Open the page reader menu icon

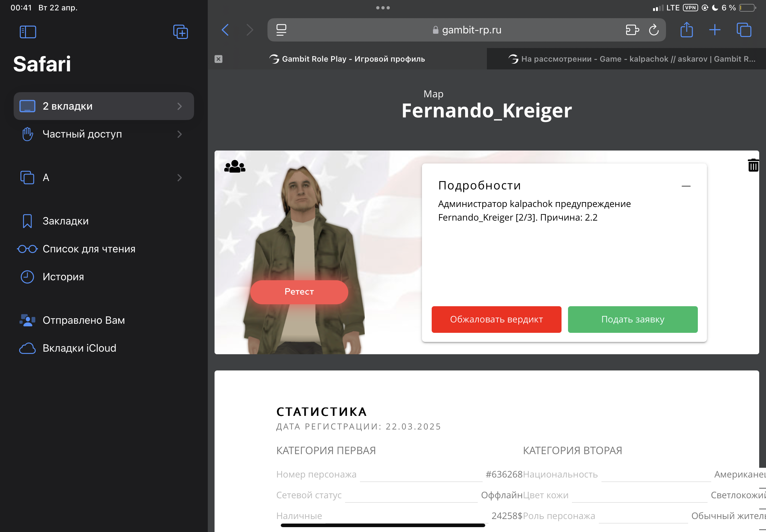[281, 30]
